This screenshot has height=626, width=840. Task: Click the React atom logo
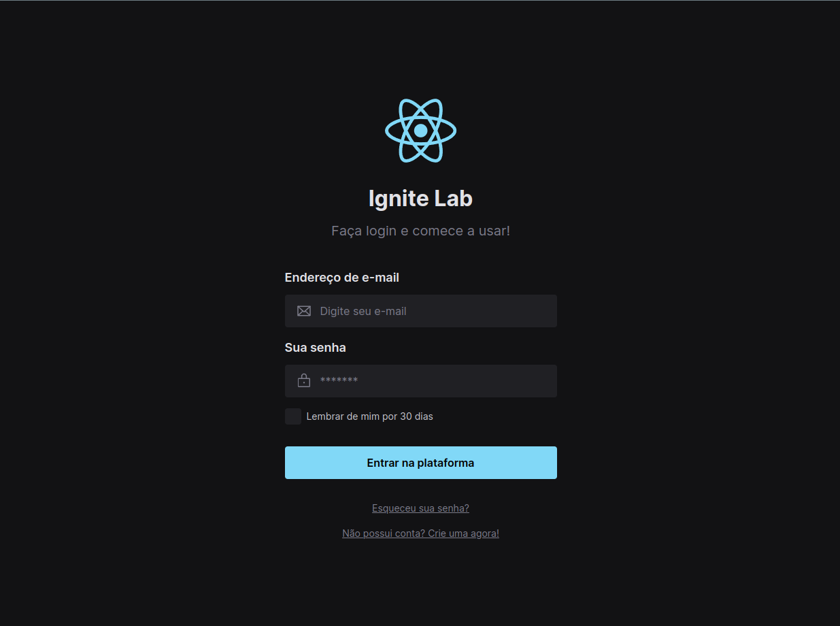click(420, 130)
